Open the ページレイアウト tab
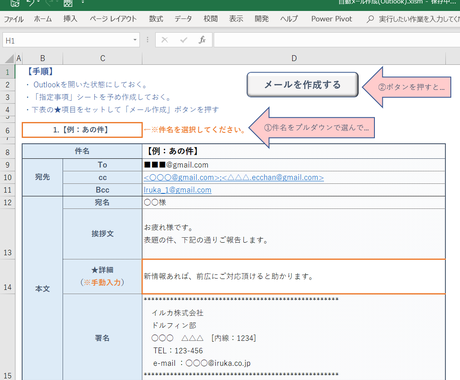This screenshot has width=460, height=380. coord(113,19)
